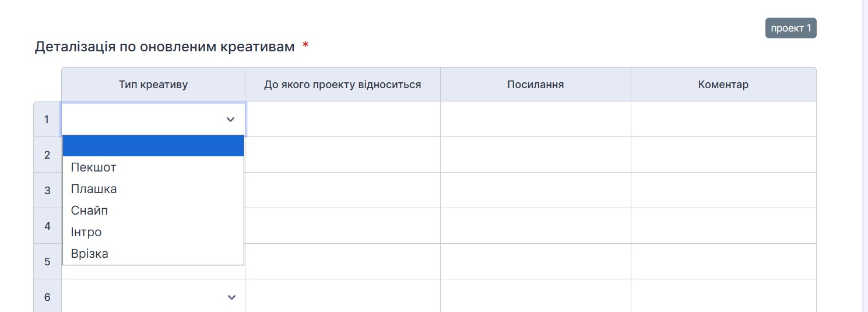The image size is (868, 312).
Task: Click row 1 project reference cell
Action: point(342,120)
